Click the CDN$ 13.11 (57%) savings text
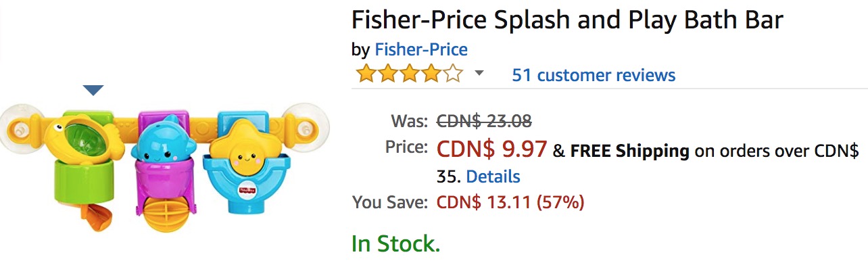The width and height of the screenshot is (868, 261). tap(510, 202)
